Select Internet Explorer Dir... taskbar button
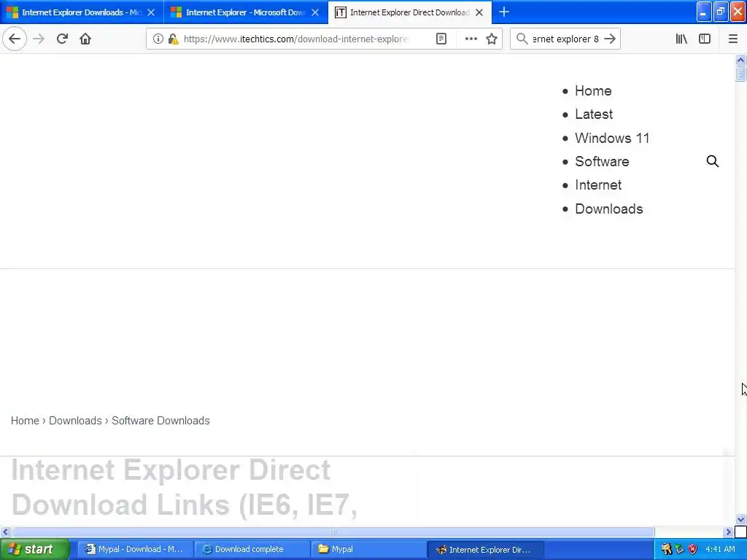This screenshot has width=747, height=560. coord(485,549)
